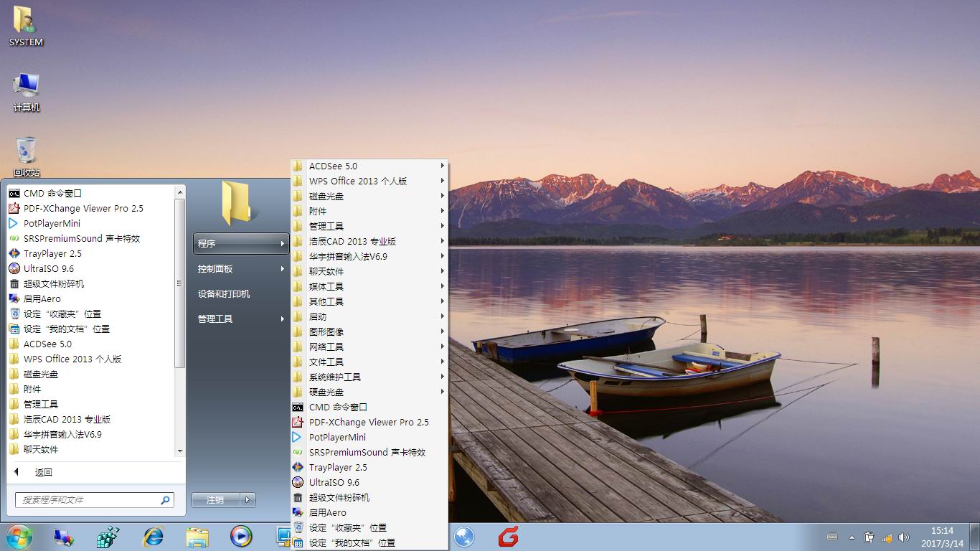
Task: Open 控制面板 in the Start menu
Action: pos(240,269)
